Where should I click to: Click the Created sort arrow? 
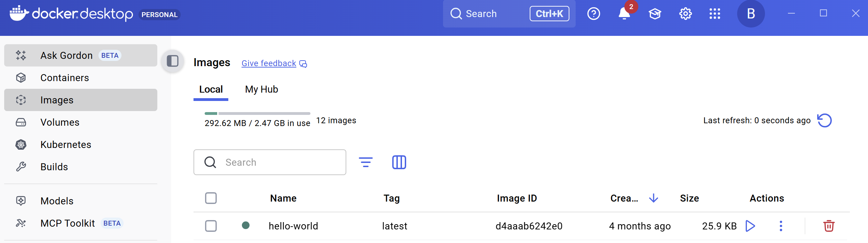[x=654, y=198]
